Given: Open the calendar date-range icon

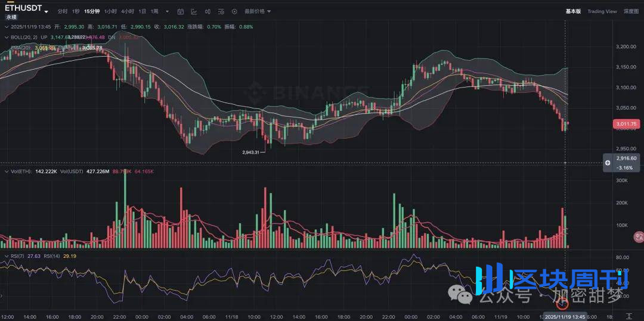Looking at the screenshot, I should coord(181,11).
